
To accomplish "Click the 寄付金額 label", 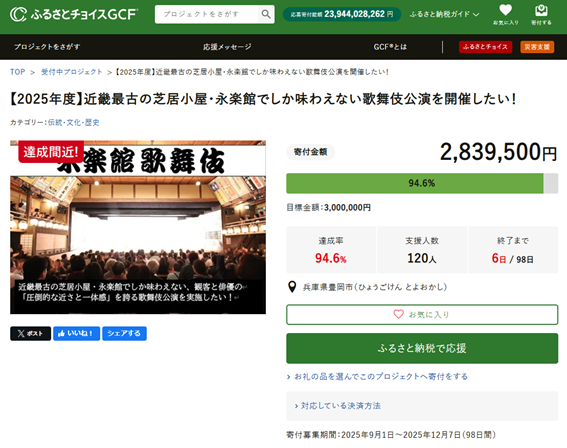I will (x=311, y=152).
